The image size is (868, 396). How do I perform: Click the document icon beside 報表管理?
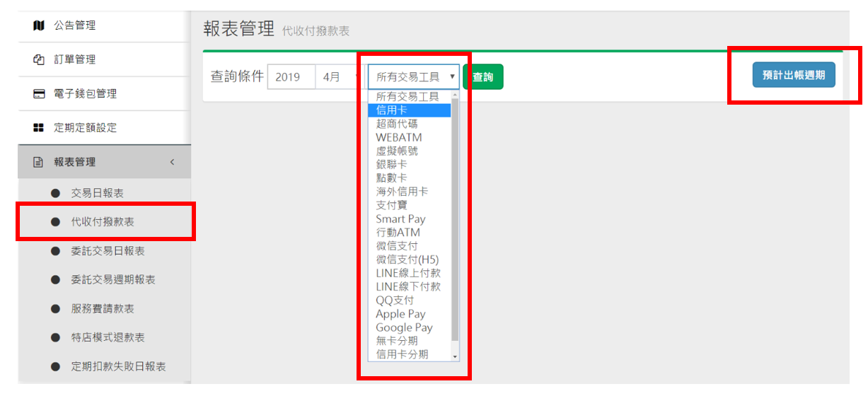(39, 162)
